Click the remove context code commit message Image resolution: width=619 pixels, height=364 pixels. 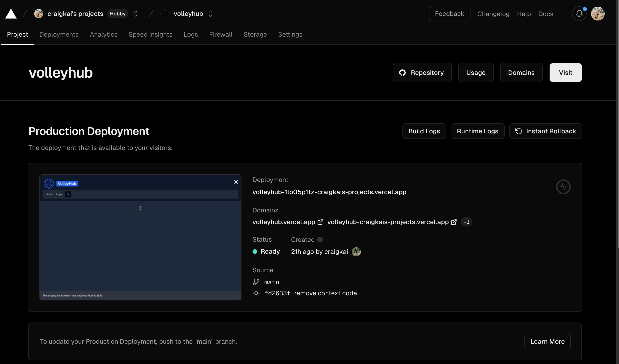(x=325, y=293)
